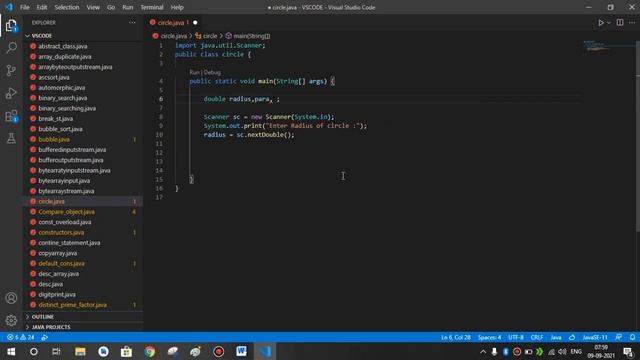Image resolution: width=640 pixels, height=360 pixels.
Task: Open the Edit menu
Action: click(x=42, y=7)
